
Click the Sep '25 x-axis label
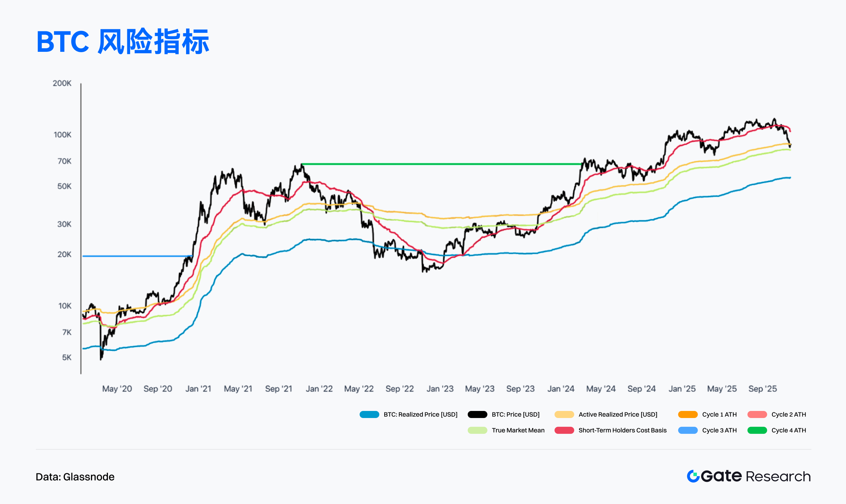pyautogui.click(x=762, y=389)
